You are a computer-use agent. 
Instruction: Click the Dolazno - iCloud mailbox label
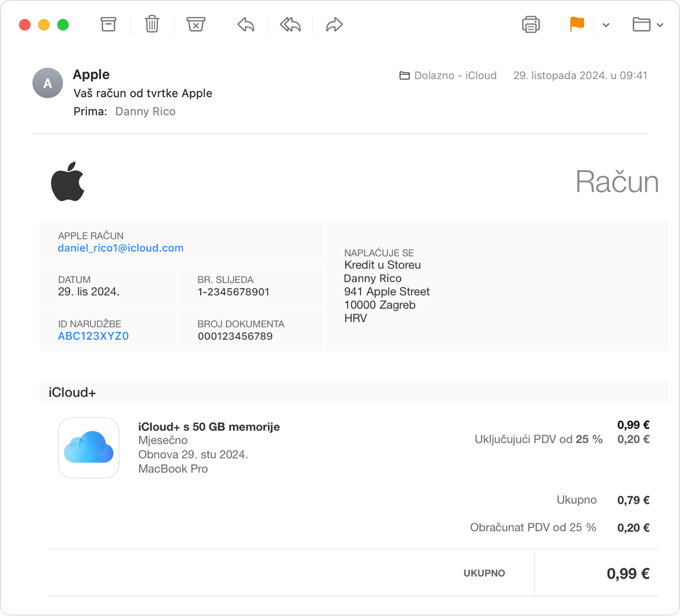[x=455, y=75]
